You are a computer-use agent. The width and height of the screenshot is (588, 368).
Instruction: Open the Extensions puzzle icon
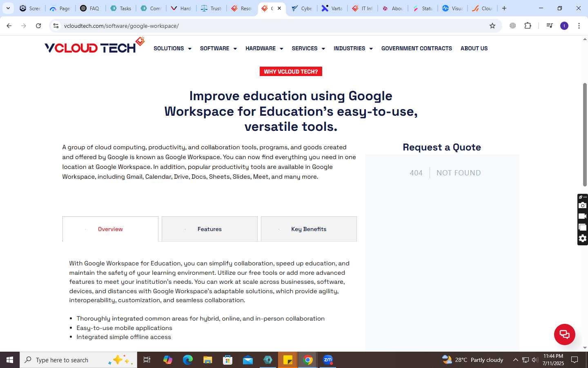tap(528, 26)
